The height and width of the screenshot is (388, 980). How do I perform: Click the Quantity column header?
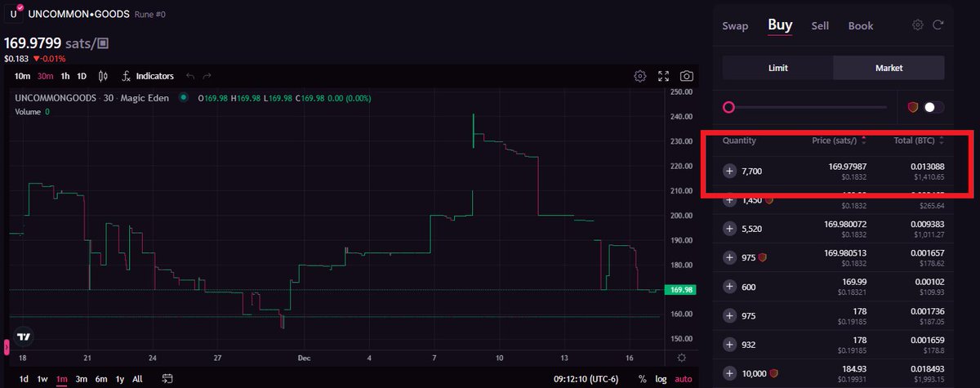tap(739, 140)
